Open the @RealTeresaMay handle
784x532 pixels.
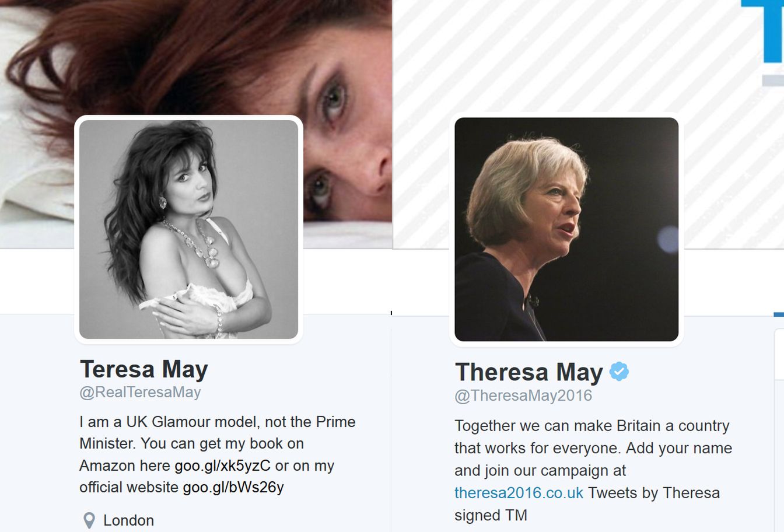coord(140,392)
